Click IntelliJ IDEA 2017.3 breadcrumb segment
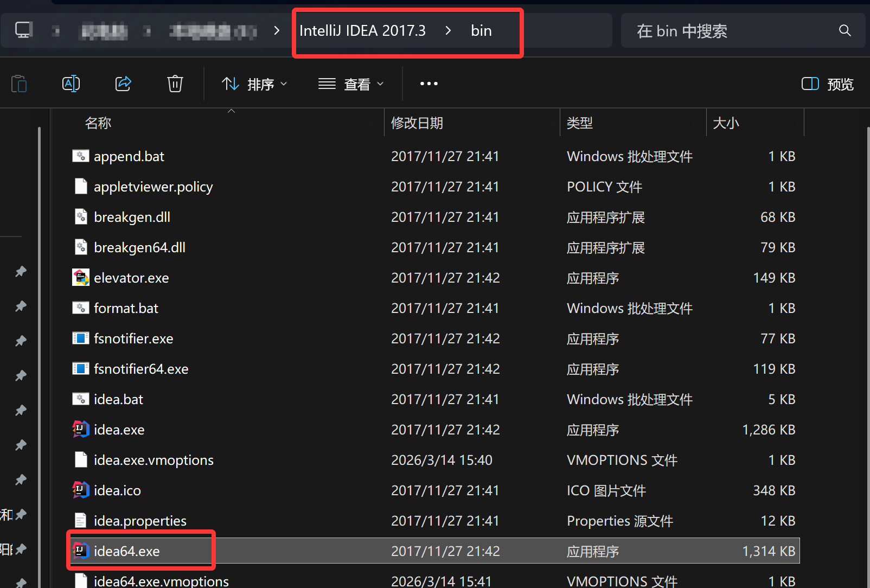The image size is (870, 588). (362, 31)
